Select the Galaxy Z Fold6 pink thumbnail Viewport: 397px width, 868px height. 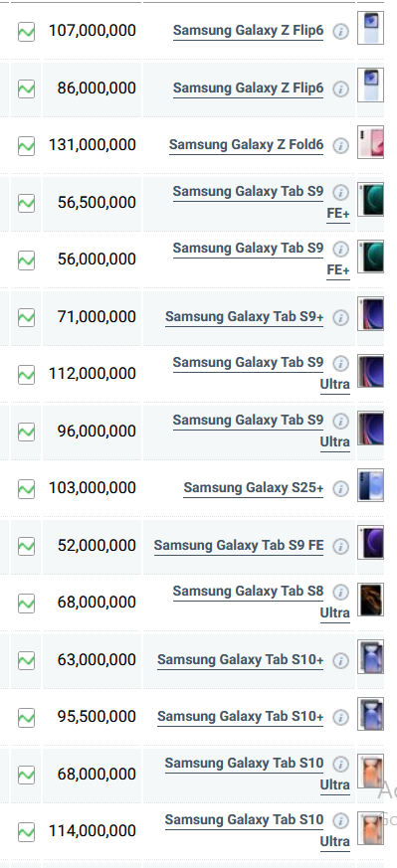tap(370, 142)
